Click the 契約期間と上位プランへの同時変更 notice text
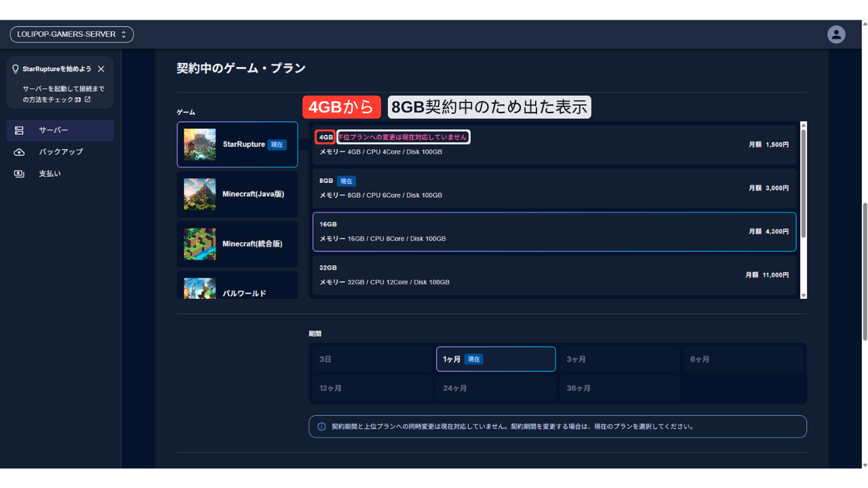This screenshot has width=868, height=488. tap(513, 427)
